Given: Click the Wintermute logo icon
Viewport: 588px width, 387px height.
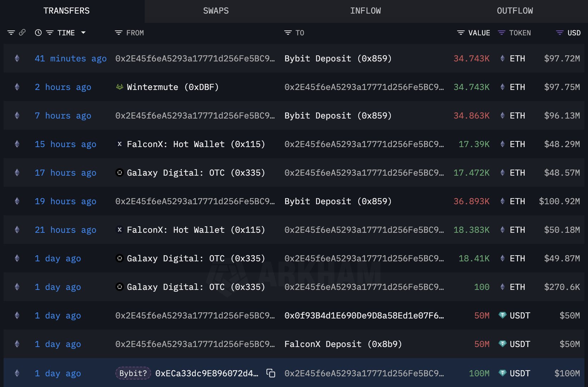Looking at the screenshot, I should coord(120,87).
